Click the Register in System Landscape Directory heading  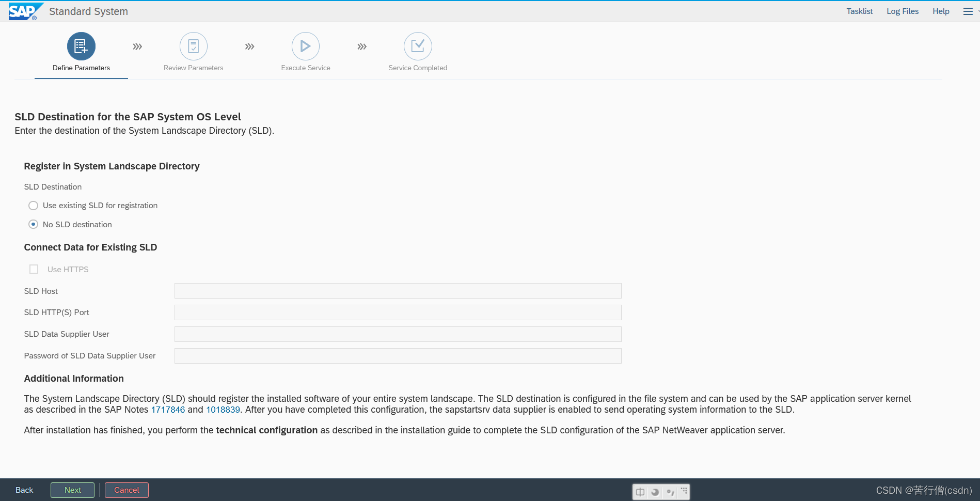[x=112, y=166]
